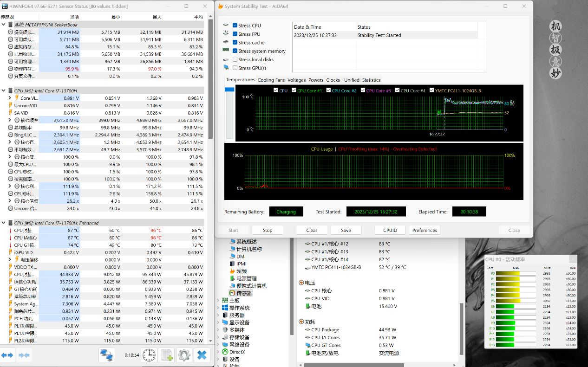This screenshot has height=367, width=588.
Task: Uncheck YMTC PC411-1024GB-B graph checkbox
Action: coord(431,90)
